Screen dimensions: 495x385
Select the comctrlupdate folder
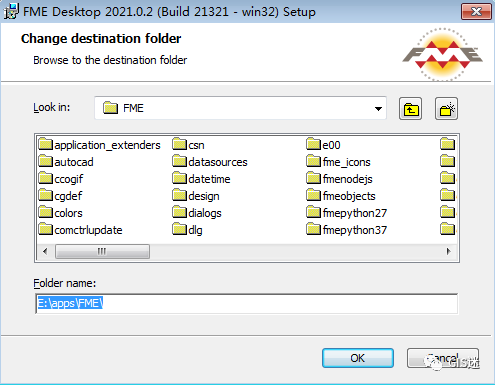80,230
